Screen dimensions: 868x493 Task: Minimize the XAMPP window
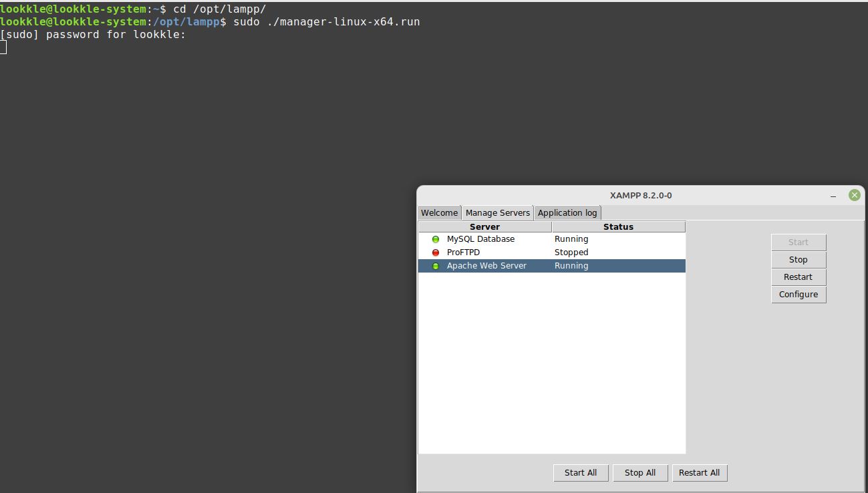click(x=833, y=196)
